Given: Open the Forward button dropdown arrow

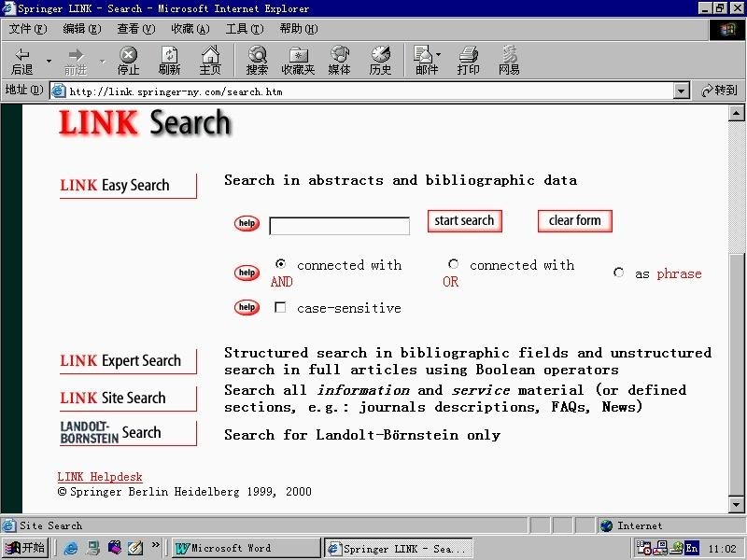Looking at the screenshot, I should [103, 61].
